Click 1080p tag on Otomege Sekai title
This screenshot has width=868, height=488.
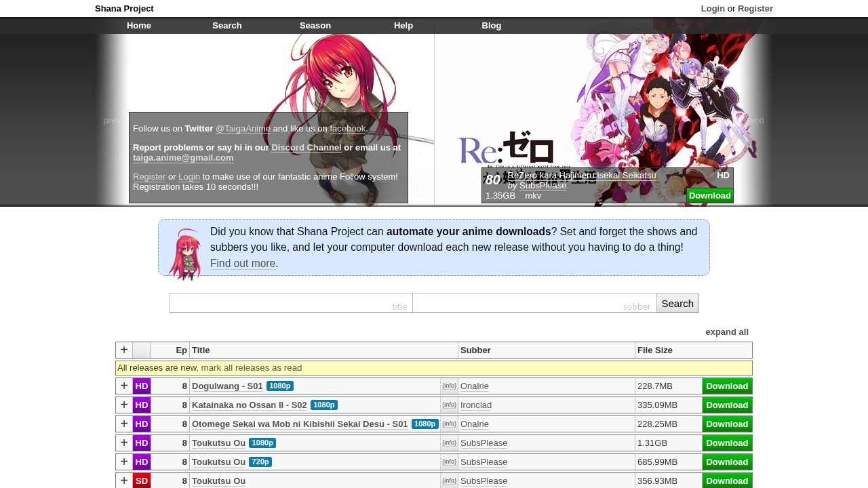tap(425, 424)
